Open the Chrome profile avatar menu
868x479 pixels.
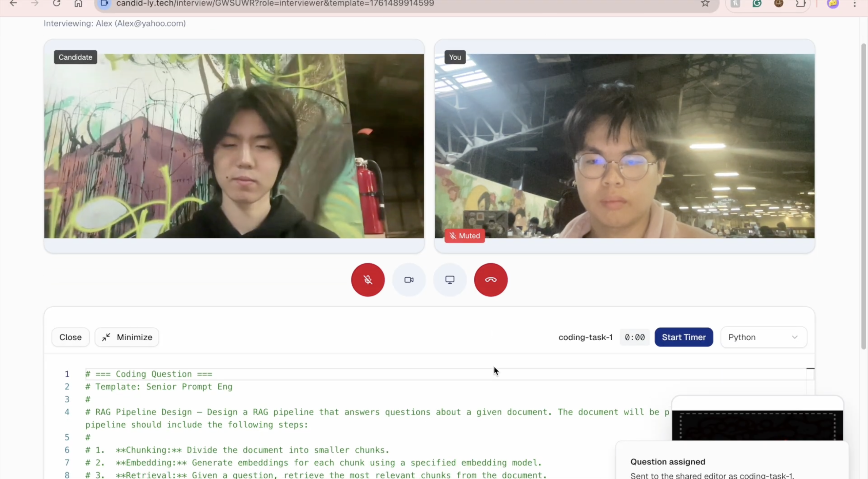point(833,3)
